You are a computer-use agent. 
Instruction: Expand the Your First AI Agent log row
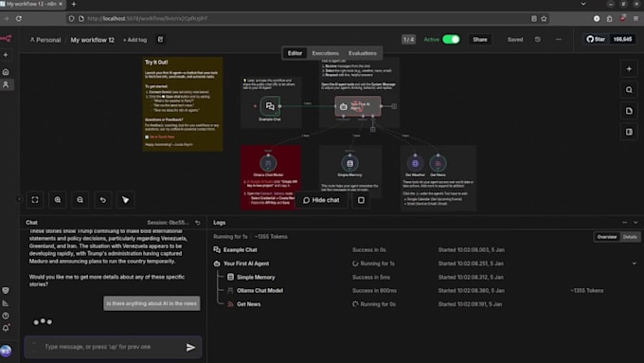635,263
